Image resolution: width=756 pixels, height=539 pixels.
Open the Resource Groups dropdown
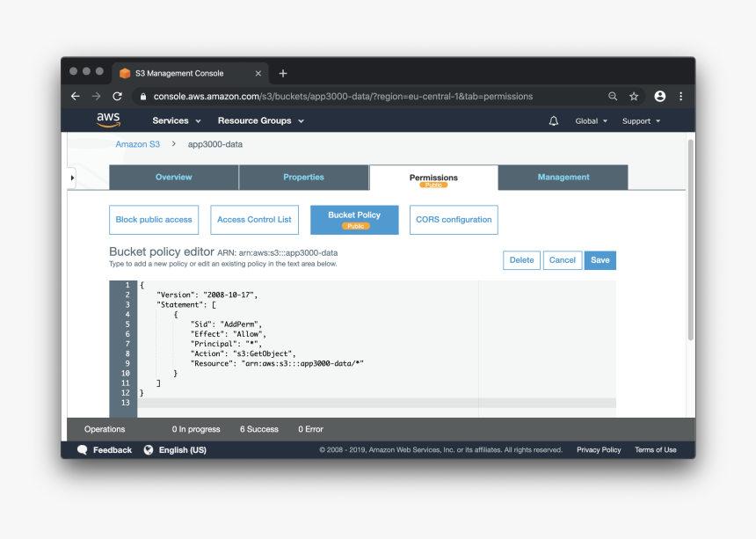click(x=261, y=121)
